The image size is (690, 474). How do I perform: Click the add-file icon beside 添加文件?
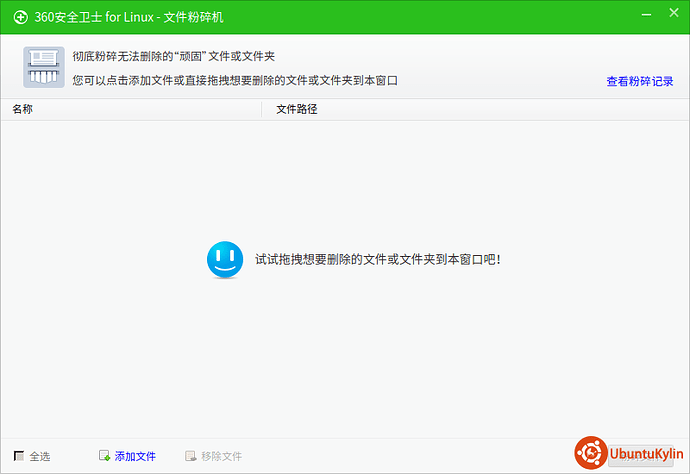tap(104, 456)
